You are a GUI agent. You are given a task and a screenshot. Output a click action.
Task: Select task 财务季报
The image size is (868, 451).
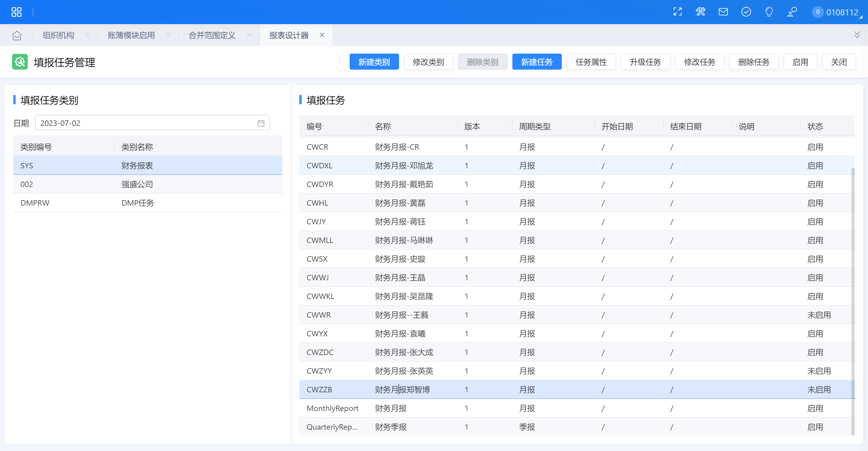577,427
